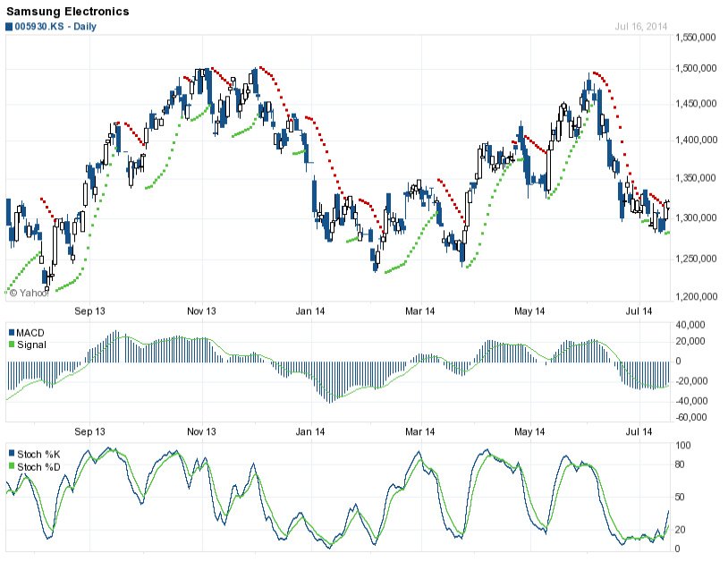
Task: Click the 100 label on Stochastic axis
Action: click(683, 446)
